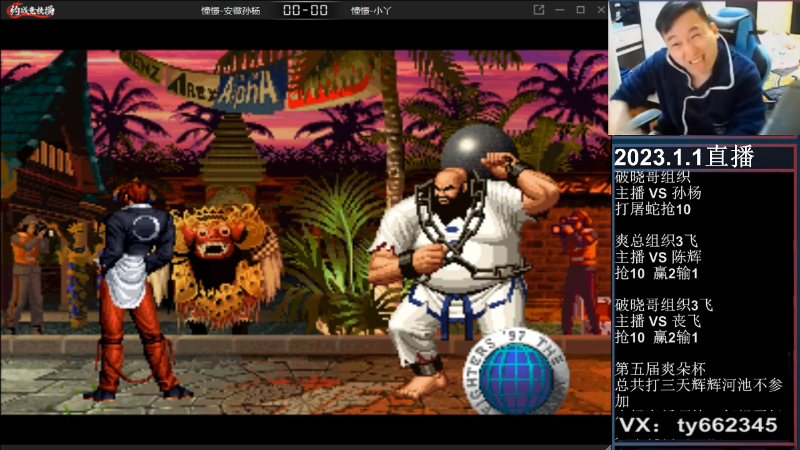Screen dimensions: 800x450
Task: Click the platform logo at top left
Action: (31, 10)
